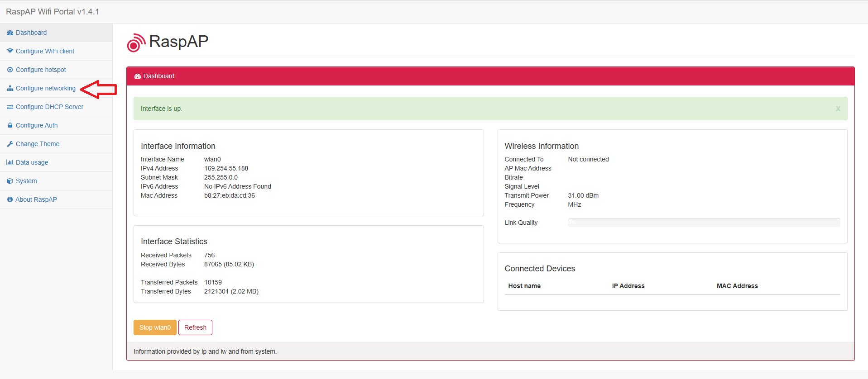868x379 pixels.
Task: Click the transmit power value 31.00 dBm
Action: [583, 195]
